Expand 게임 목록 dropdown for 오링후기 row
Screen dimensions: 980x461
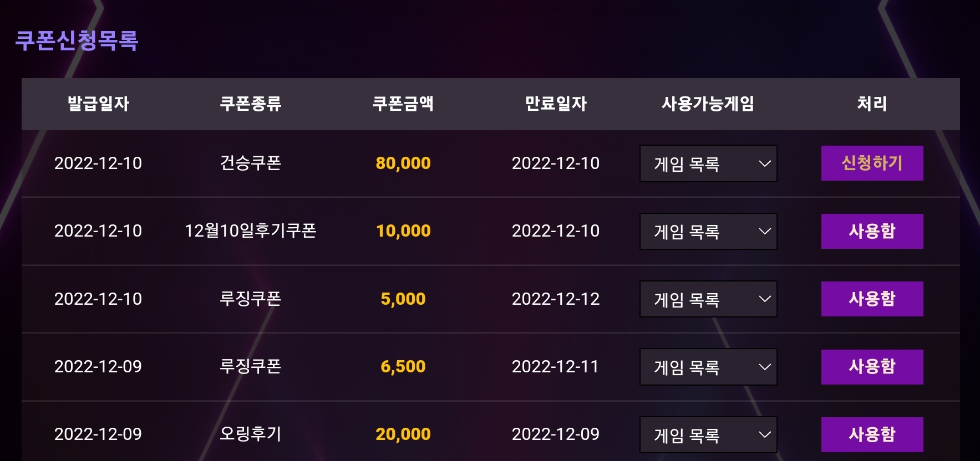708,434
